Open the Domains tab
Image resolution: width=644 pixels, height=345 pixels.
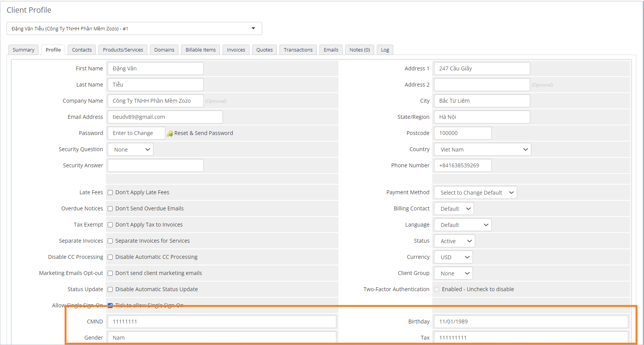[164, 50]
